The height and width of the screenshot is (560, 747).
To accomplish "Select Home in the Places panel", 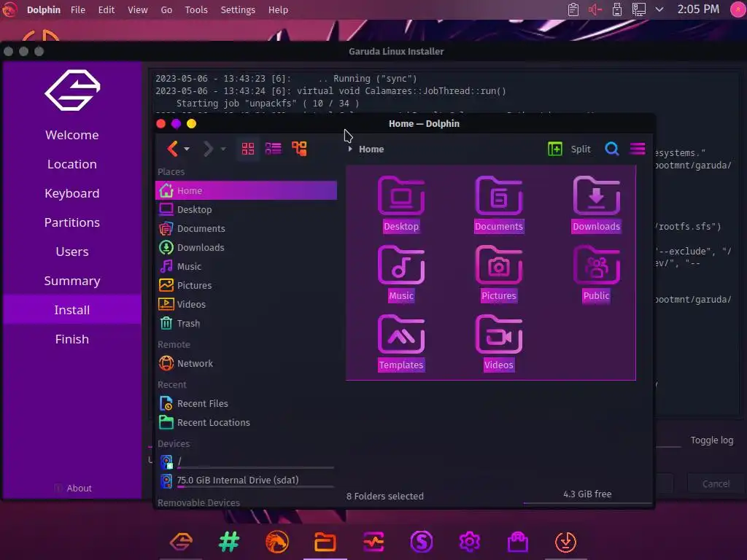I will pyautogui.click(x=246, y=190).
